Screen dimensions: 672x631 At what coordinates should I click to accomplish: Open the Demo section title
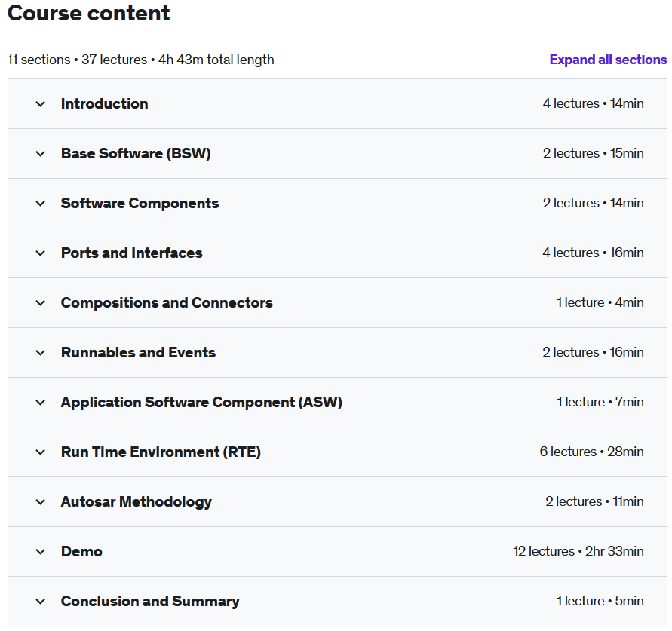(x=81, y=551)
